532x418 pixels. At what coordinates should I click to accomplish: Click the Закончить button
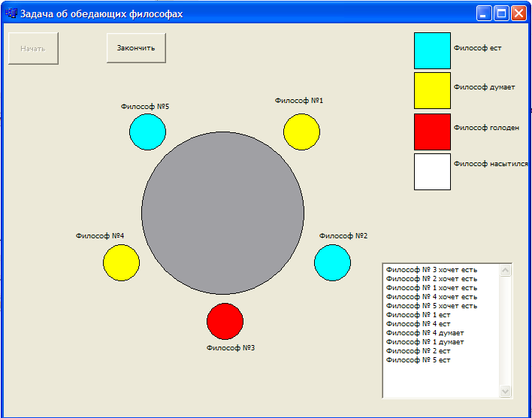[x=136, y=48]
